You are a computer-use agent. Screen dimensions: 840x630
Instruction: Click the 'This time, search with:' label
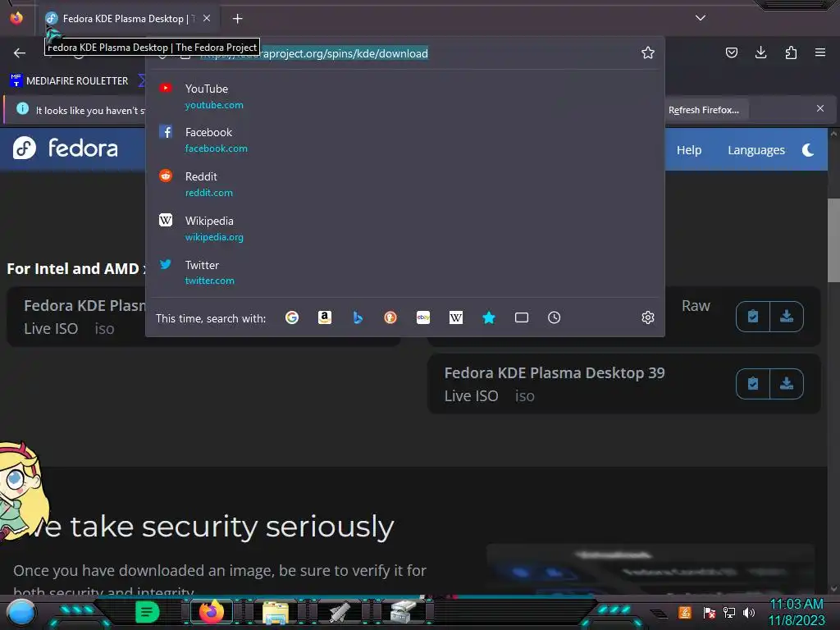[x=211, y=318]
